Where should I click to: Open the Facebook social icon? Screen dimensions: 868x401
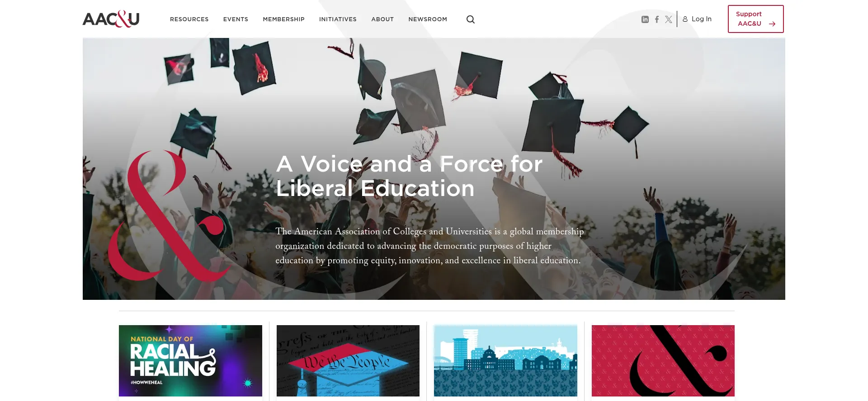[x=657, y=19]
